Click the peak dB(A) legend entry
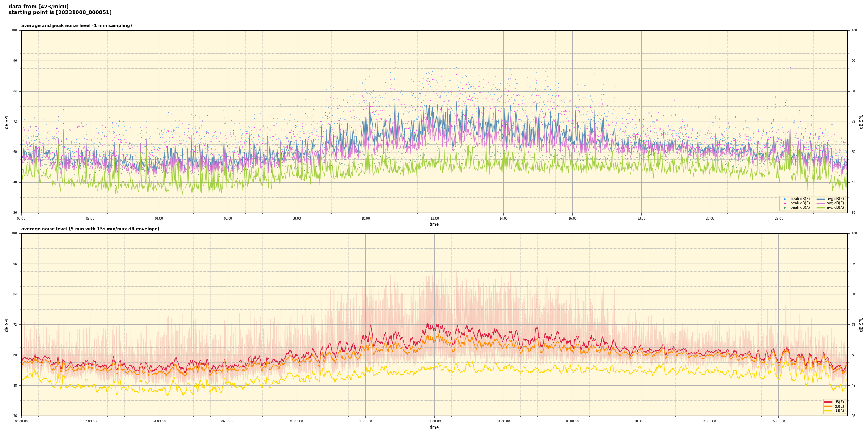The height and width of the screenshot is (434, 868). [x=800, y=208]
